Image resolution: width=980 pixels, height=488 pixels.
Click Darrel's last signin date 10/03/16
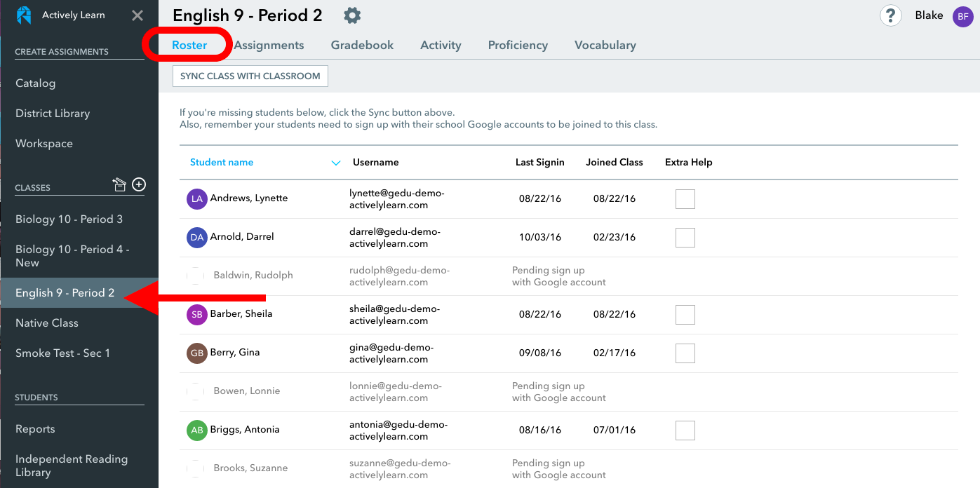pos(540,238)
